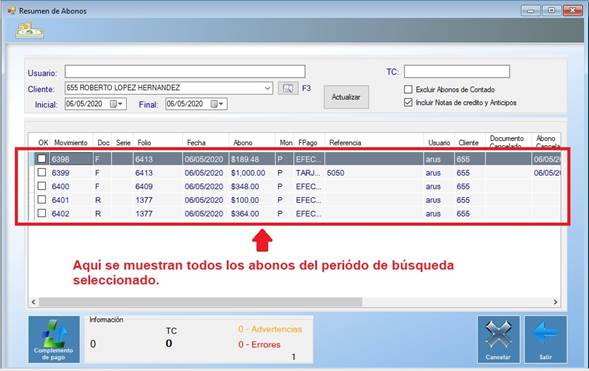
Task: Click the Complemento de pago icon button
Action: click(54, 339)
